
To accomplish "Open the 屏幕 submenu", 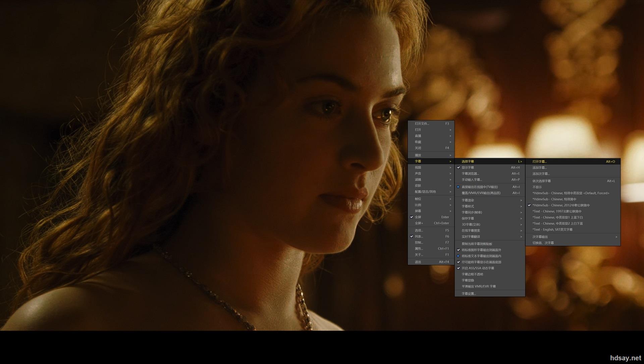I will pos(431,211).
